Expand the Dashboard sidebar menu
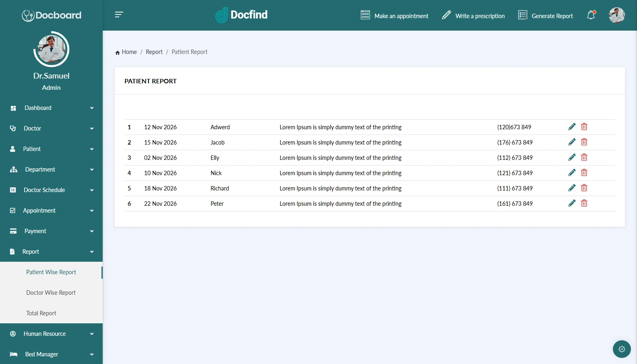Screen dimensions: 637x364 51,108
